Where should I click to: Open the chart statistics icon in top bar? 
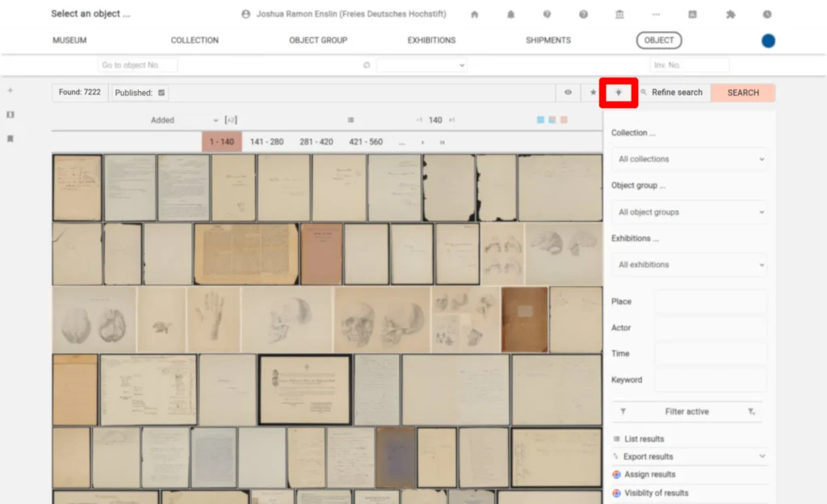pos(692,15)
